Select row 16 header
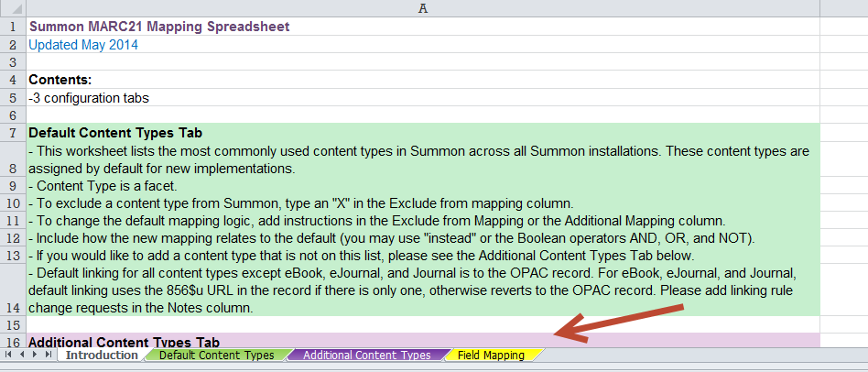 pyautogui.click(x=13, y=341)
